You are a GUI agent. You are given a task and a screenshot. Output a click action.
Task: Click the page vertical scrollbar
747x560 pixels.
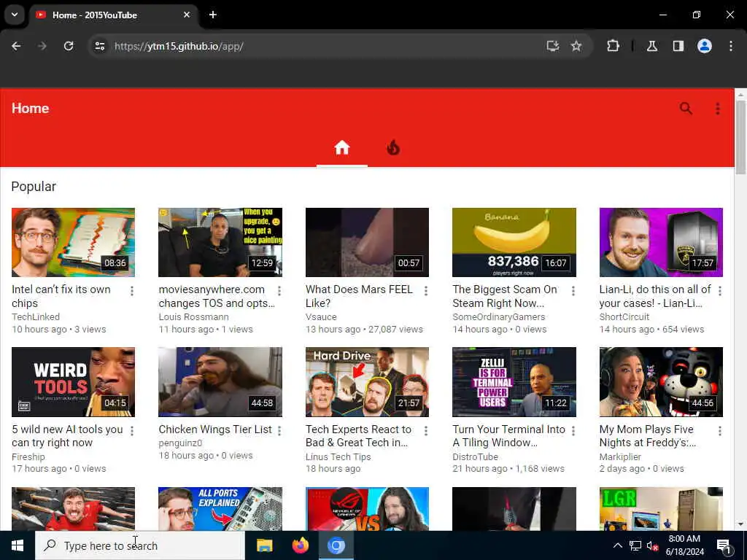click(x=740, y=138)
